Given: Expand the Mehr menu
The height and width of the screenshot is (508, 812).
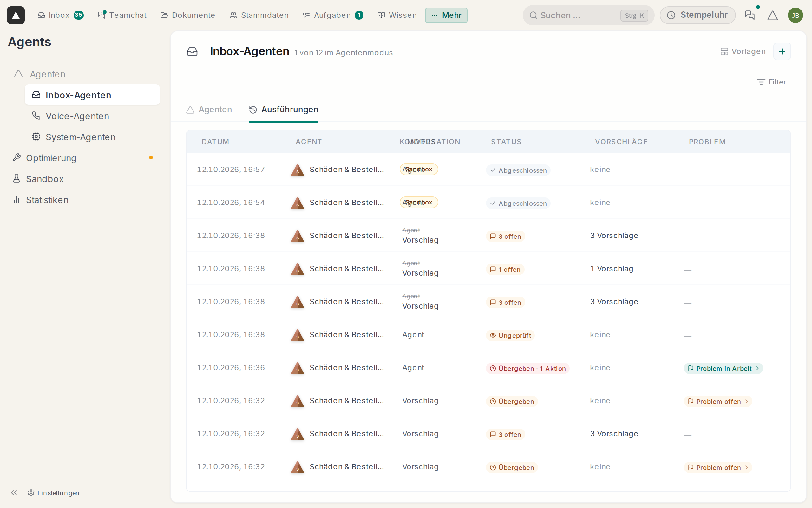Looking at the screenshot, I should point(446,15).
